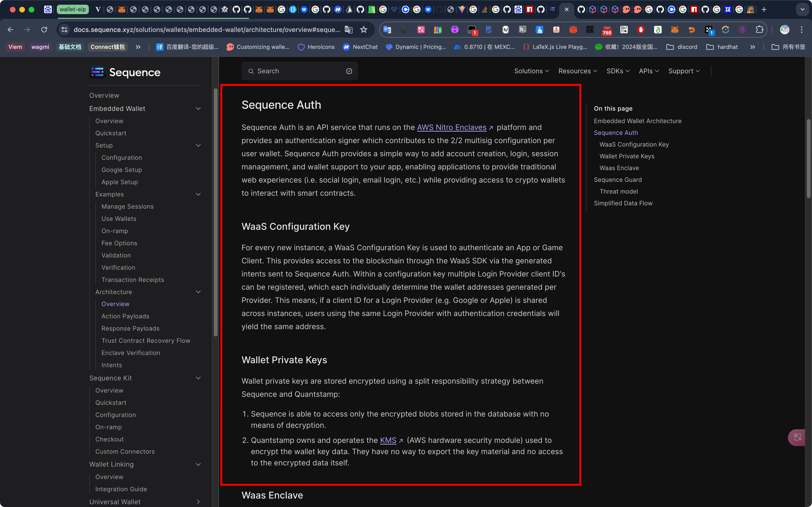Open the Chrome extensions puzzle menu

pyautogui.click(x=759, y=30)
